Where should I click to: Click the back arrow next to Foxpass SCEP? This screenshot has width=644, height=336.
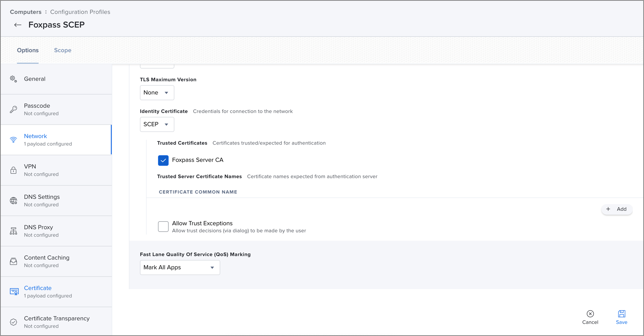click(18, 25)
